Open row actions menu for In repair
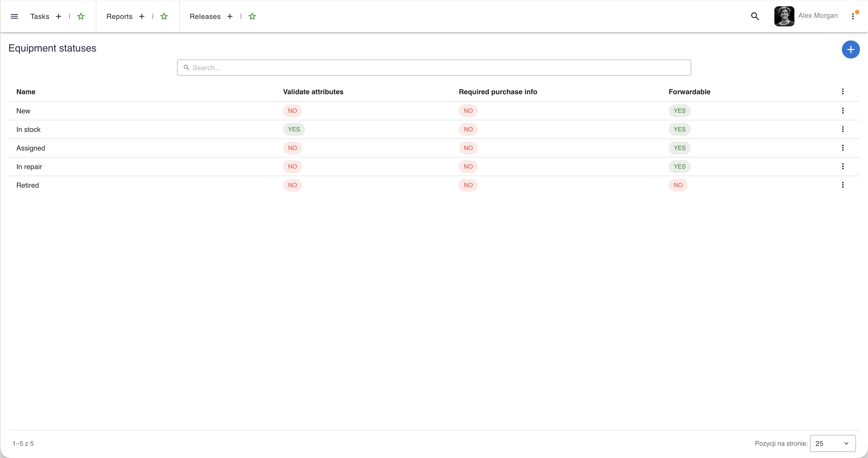The height and width of the screenshot is (458, 868). [842, 166]
